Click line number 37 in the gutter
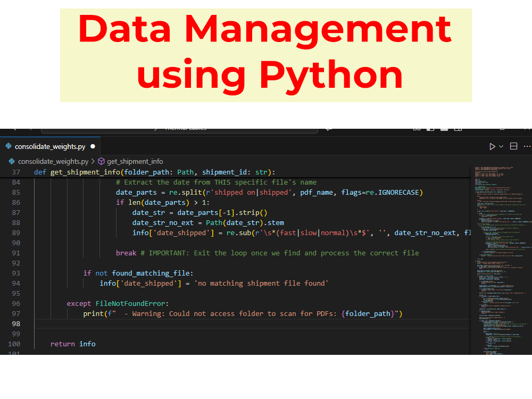Image resolution: width=532 pixels, height=399 pixels. (x=16, y=172)
